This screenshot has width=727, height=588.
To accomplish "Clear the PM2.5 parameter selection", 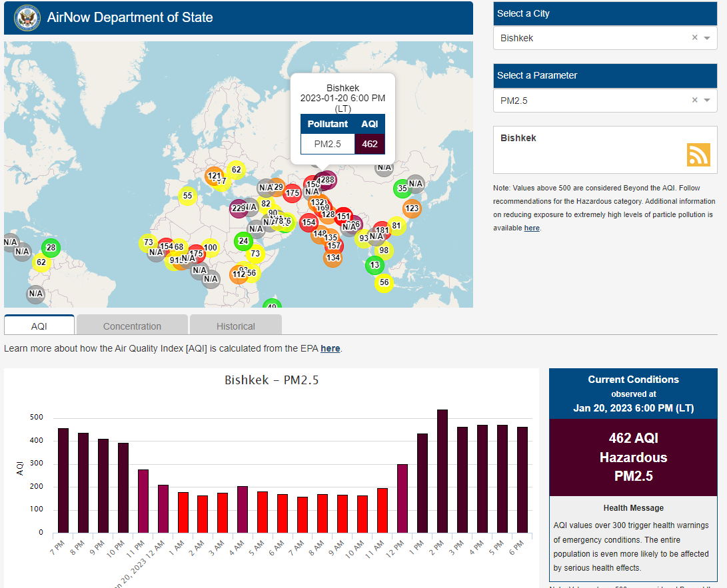I will [x=694, y=100].
